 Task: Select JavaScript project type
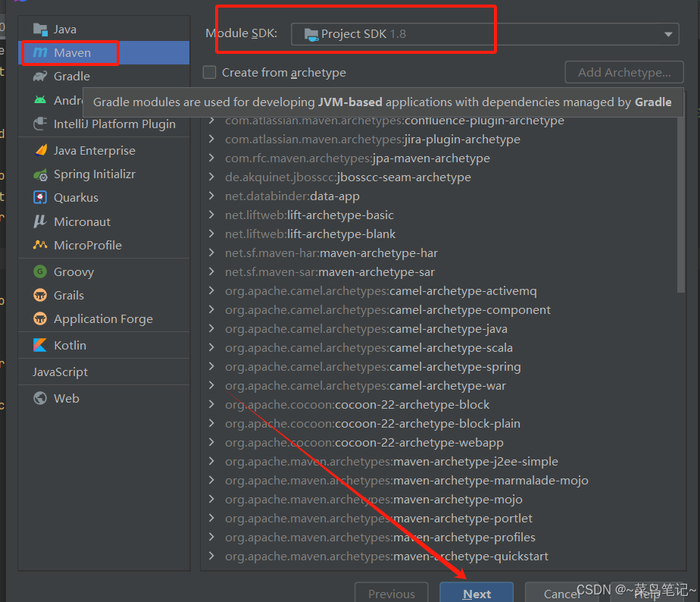pos(104,372)
